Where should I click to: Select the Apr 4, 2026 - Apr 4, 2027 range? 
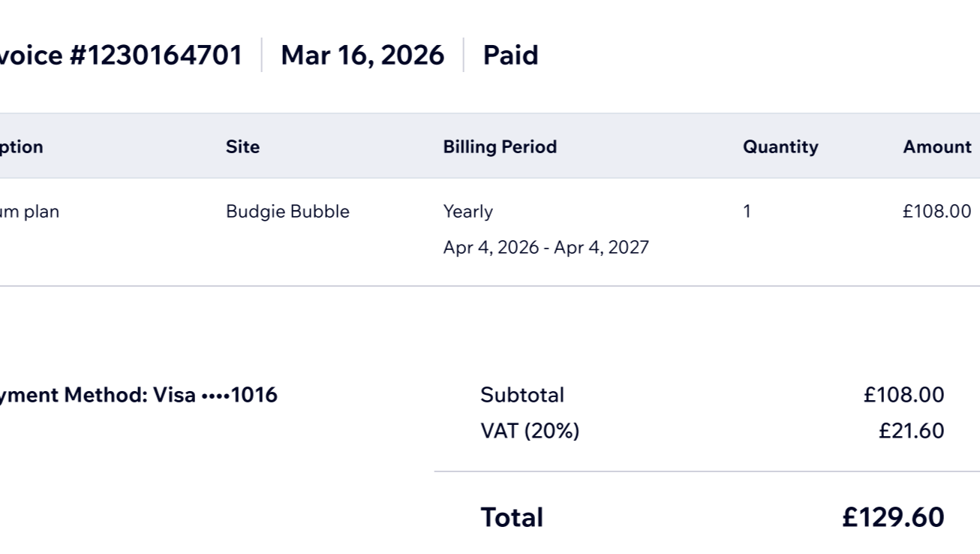coord(546,248)
